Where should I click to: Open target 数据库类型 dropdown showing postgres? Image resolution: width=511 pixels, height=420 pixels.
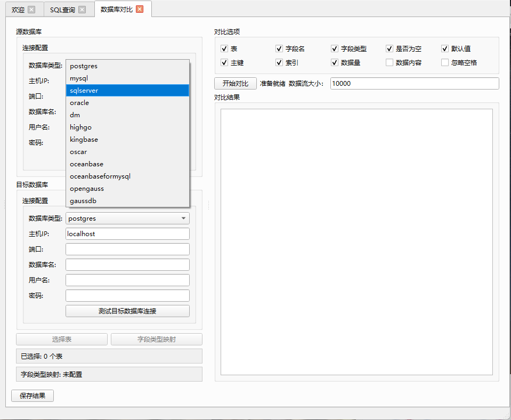pos(127,219)
